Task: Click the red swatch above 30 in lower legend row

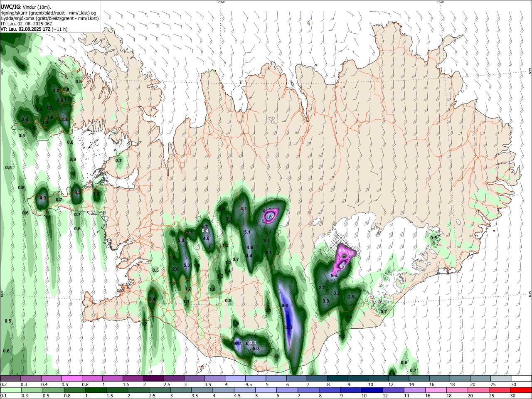Action: 521,390
